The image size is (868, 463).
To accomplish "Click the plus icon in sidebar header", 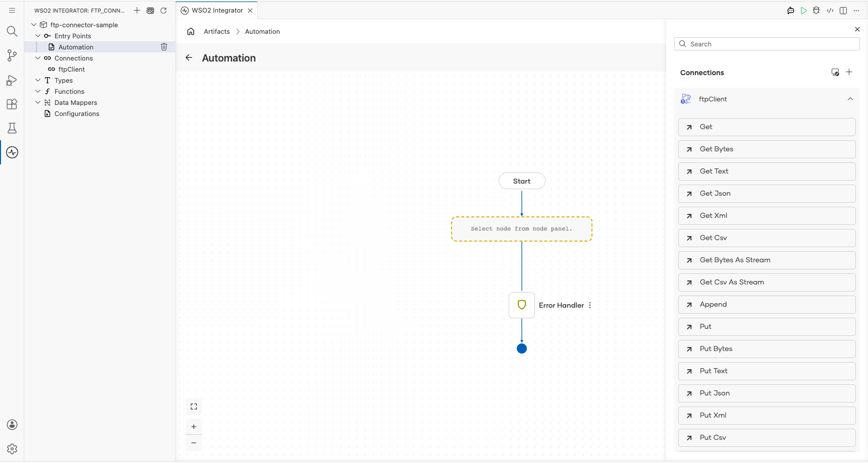I will [x=137, y=10].
